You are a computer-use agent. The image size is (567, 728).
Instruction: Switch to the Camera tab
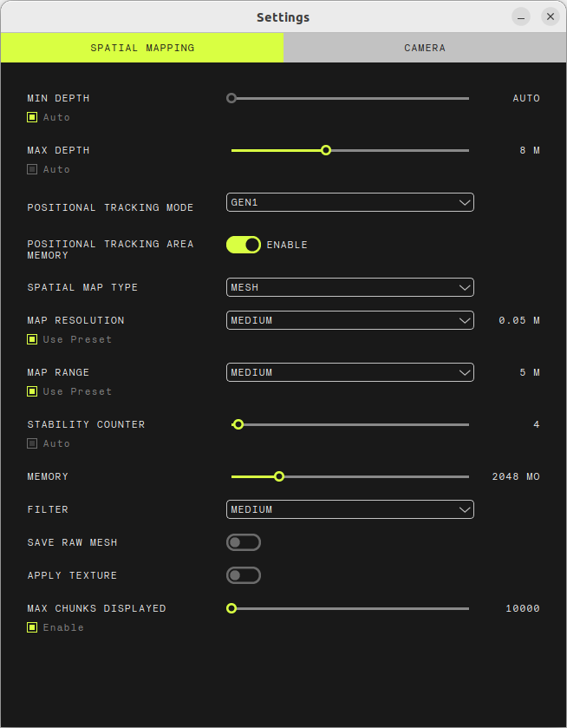pos(425,48)
